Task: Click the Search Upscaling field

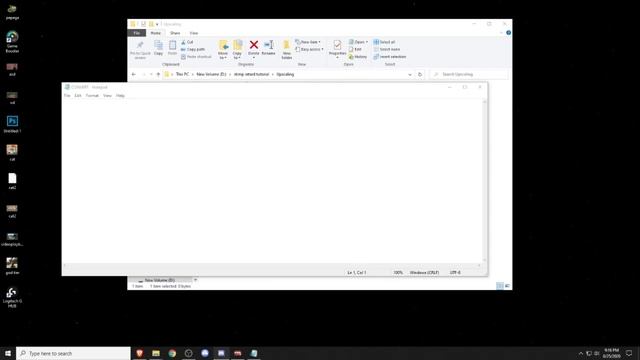Action: click(x=469, y=74)
